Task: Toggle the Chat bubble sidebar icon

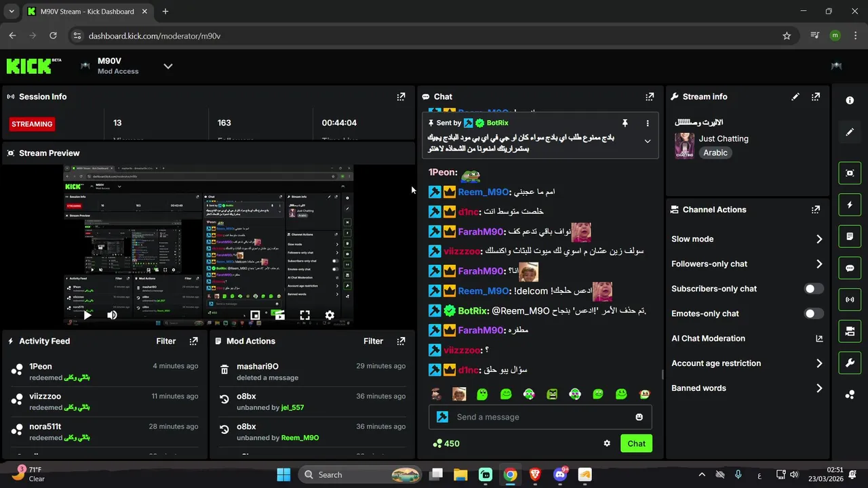Action: [x=850, y=268]
